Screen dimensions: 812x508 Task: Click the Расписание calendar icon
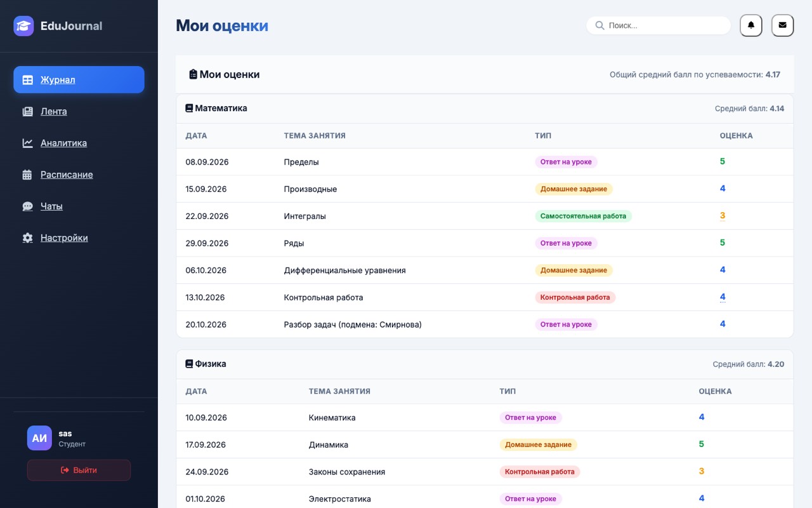27,175
